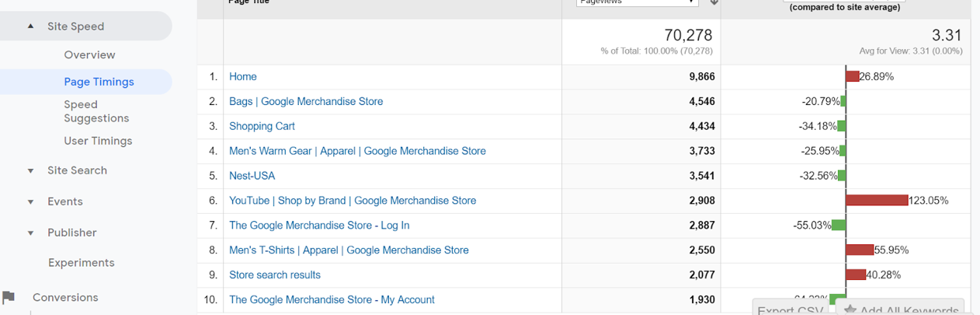Click pageviews value 2,077
Viewport: 980px width, 315px height.
[702, 275]
